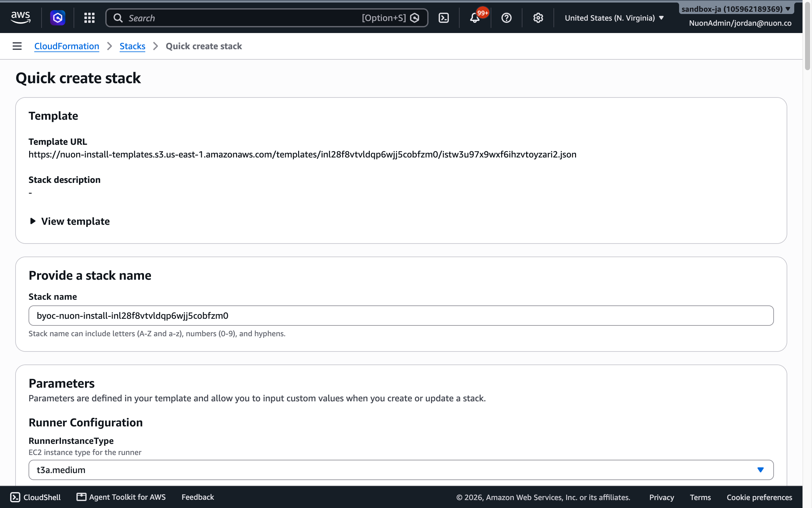Click the Agent Toolkit for AWS label

point(127,497)
